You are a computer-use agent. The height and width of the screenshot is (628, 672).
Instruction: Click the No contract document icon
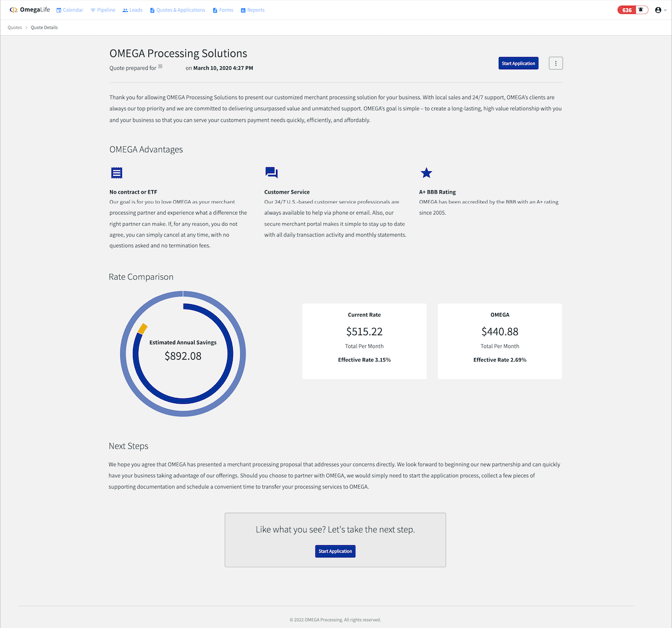coord(116,172)
